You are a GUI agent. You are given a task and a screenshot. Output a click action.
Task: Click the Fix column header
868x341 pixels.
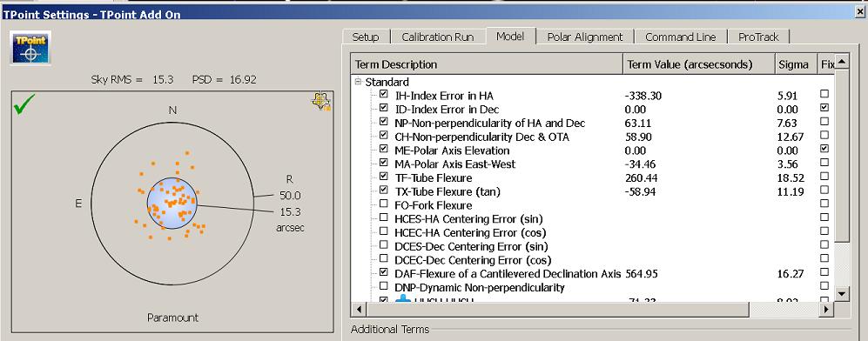pyautogui.click(x=825, y=64)
